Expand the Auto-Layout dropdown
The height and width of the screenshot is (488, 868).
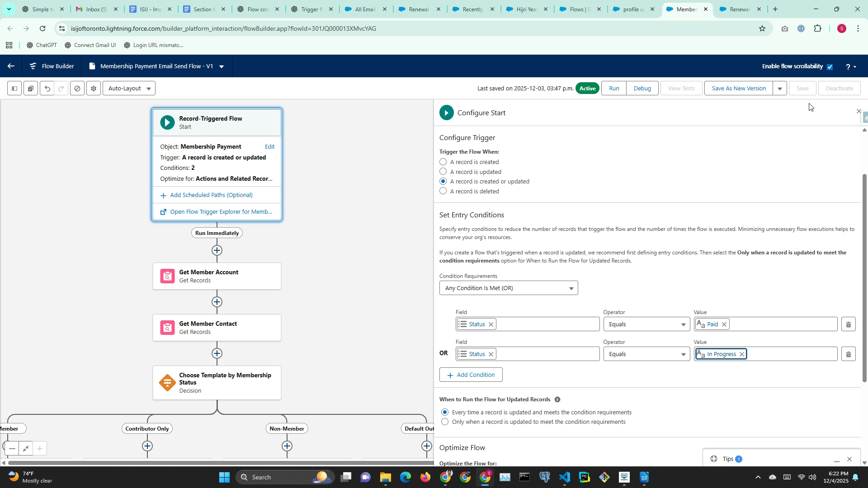point(129,89)
